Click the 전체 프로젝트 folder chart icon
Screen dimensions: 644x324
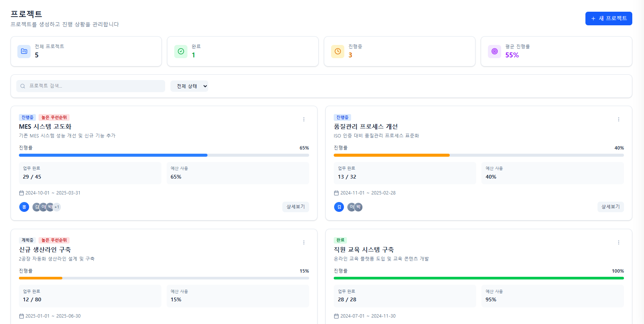click(24, 51)
